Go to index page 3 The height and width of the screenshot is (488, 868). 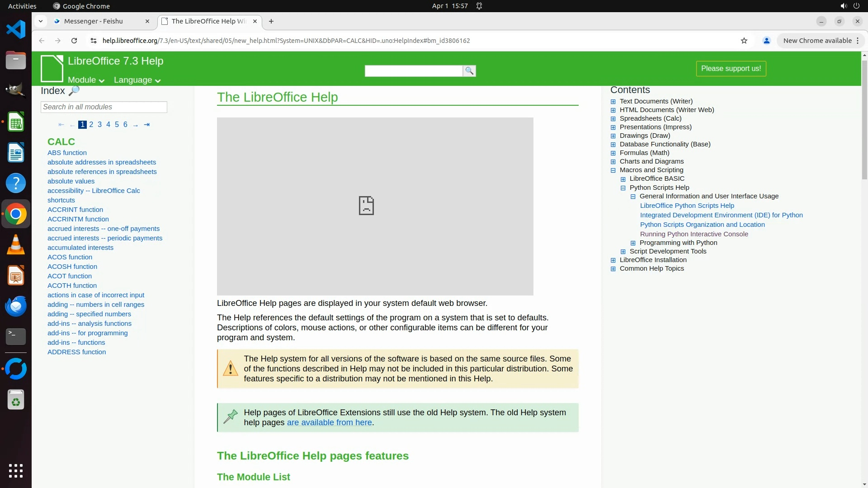click(99, 125)
